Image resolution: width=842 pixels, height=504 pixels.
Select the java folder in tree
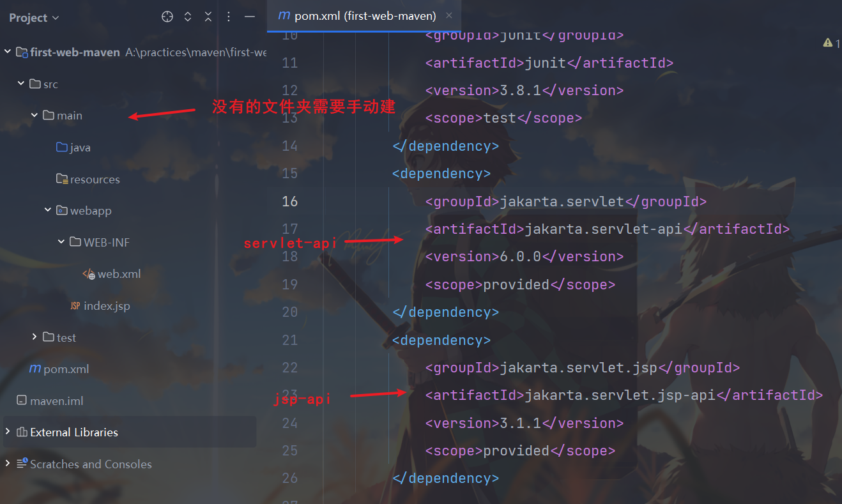(x=80, y=148)
